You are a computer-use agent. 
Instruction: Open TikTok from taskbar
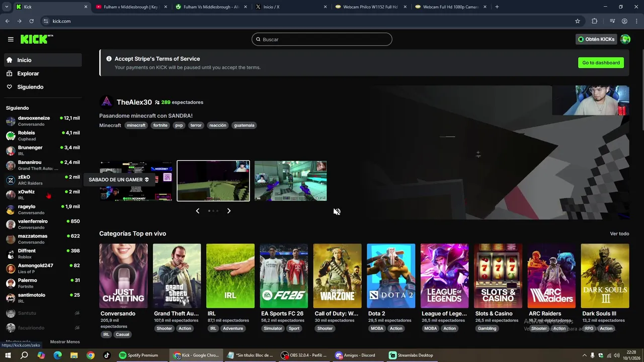click(x=107, y=355)
